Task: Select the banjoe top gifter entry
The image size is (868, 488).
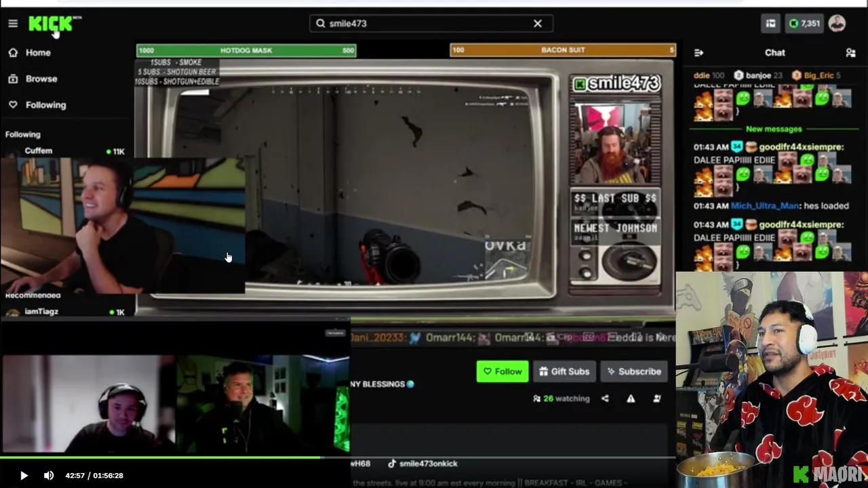Action: pos(758,75)
